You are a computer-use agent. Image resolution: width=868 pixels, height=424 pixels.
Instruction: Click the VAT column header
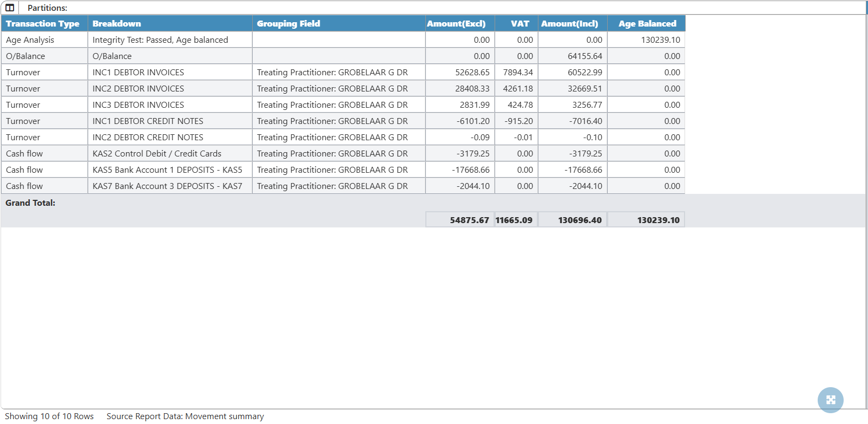[x=520, y=24]
